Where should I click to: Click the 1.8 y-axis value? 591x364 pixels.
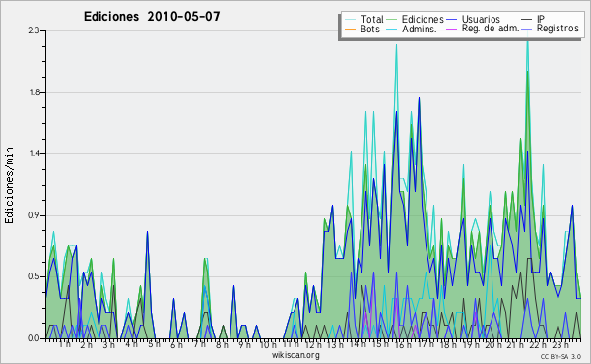[x=33, y=92]
